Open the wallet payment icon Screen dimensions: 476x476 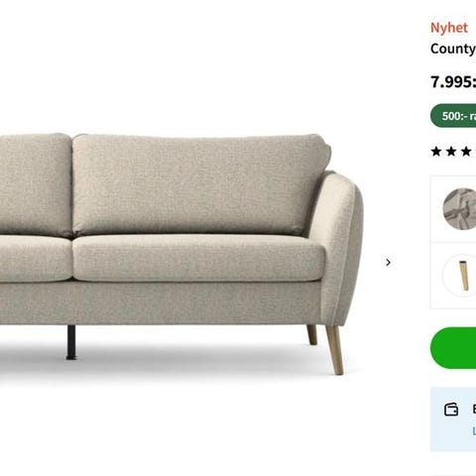[451, 410]
